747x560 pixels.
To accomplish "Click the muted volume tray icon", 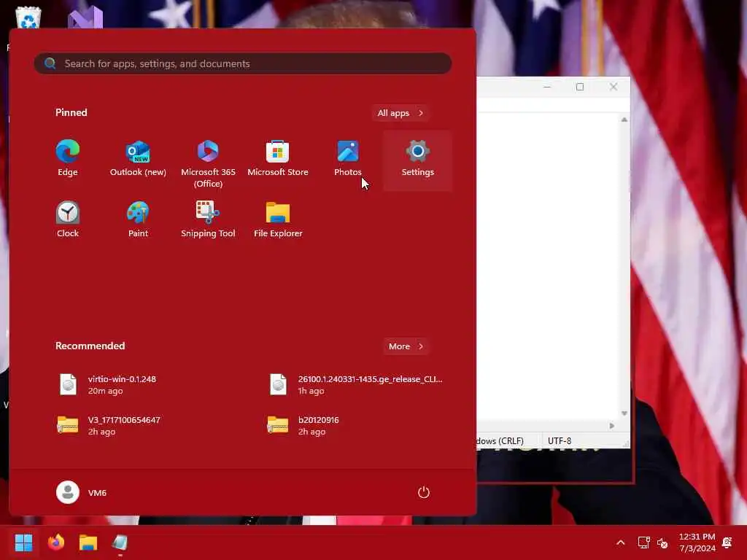I will pos(662,542).
